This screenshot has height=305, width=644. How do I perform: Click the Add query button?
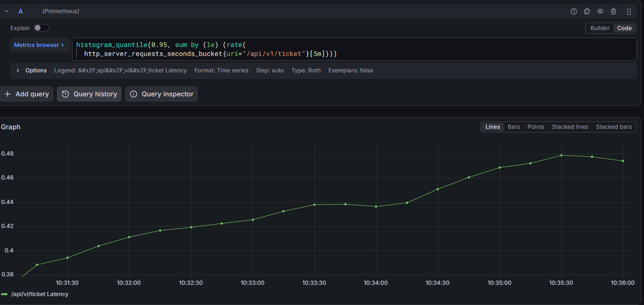(x=26, y=94)
